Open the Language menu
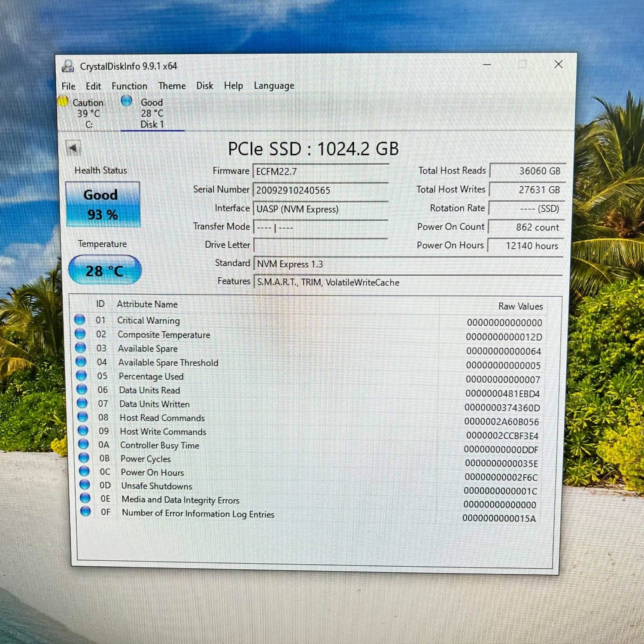 coord(274,85)
